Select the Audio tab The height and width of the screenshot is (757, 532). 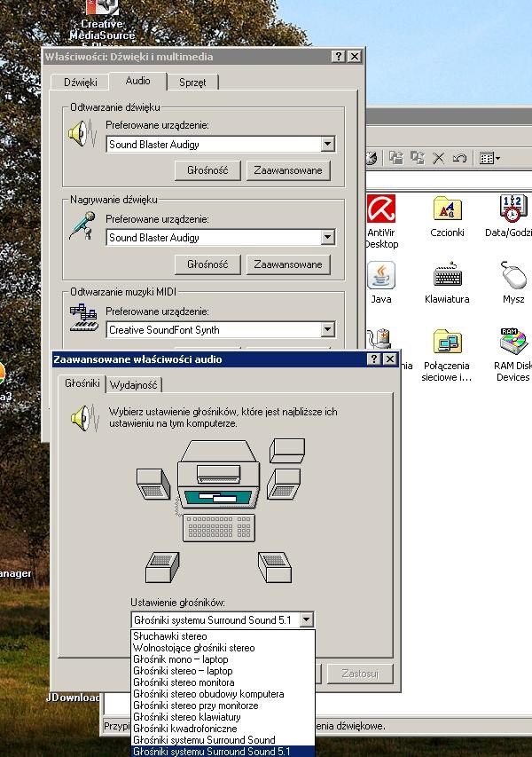click(138, 81)
